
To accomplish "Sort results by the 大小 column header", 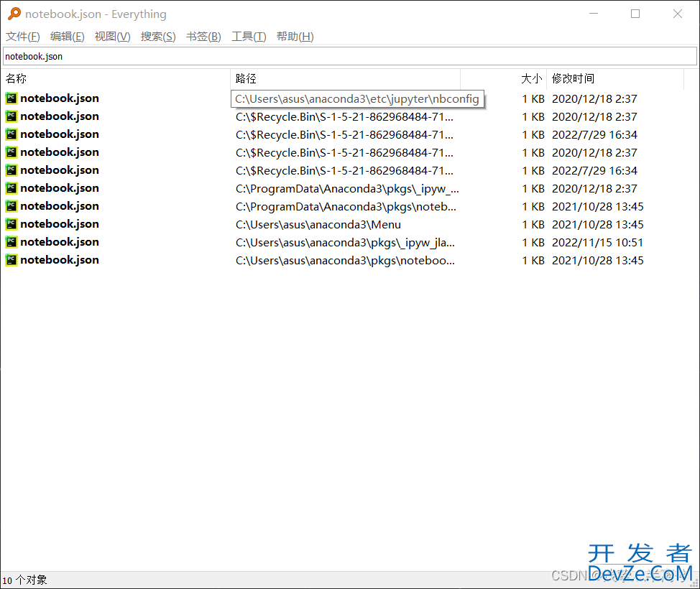I will coord(503,78).
